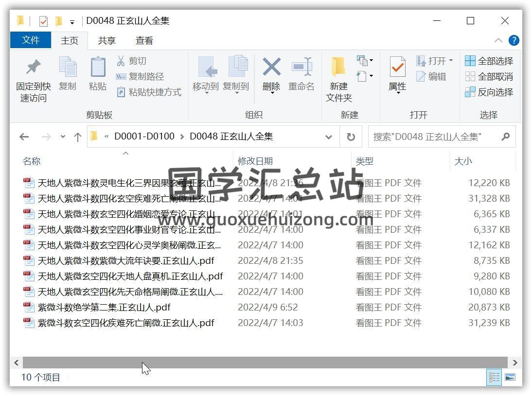Refresh the current folder view
The width and height of the screenshot is (532, 396).
351,137
